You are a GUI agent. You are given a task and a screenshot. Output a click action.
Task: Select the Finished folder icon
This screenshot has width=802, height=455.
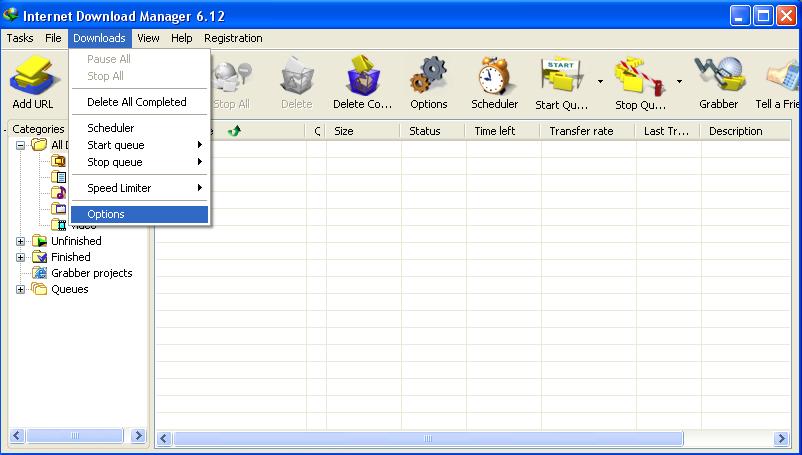[39, 257]
